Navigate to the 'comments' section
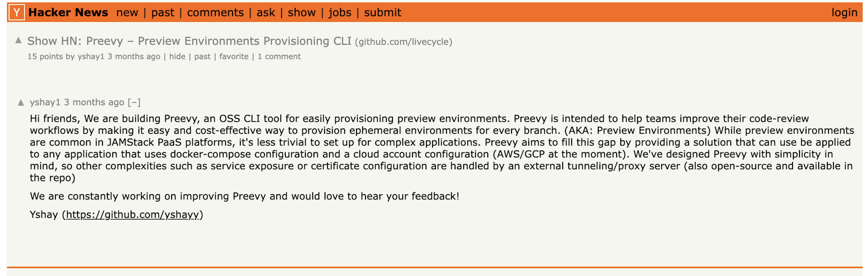This screenshot has height=276, width=868. click(215, 13)
